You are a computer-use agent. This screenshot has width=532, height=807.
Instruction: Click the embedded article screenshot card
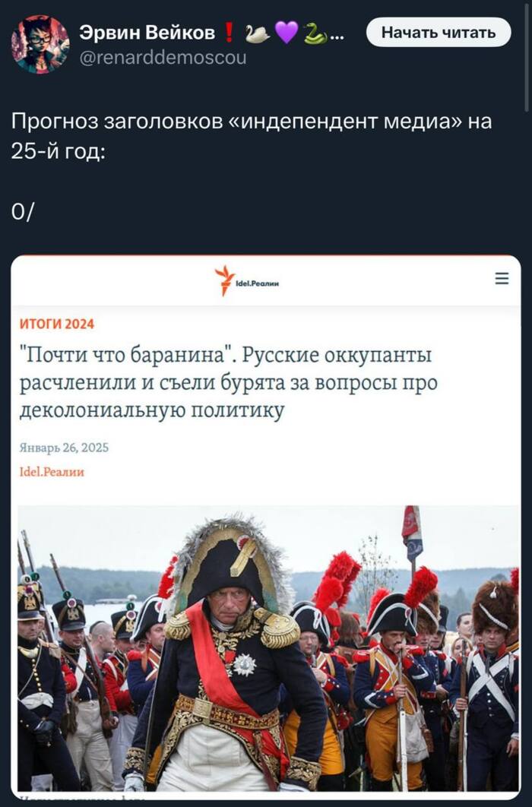click(x=266, y=527)
